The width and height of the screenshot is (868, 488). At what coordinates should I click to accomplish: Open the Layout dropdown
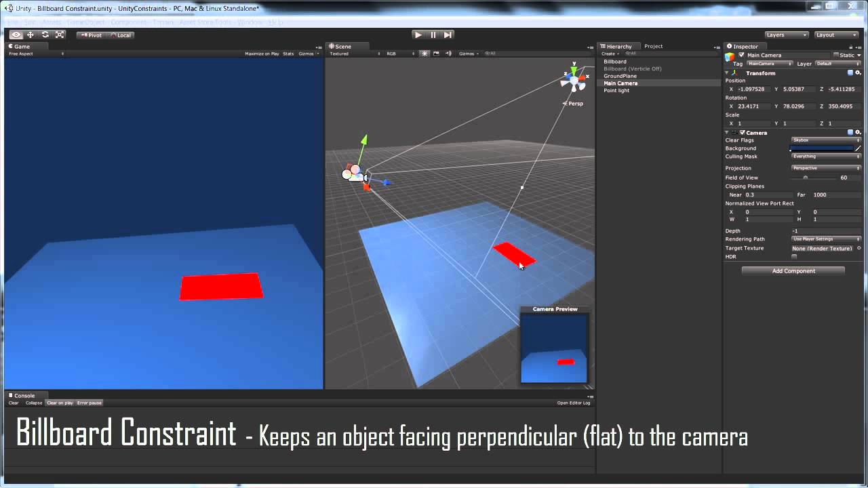click(x=837, y=35)
